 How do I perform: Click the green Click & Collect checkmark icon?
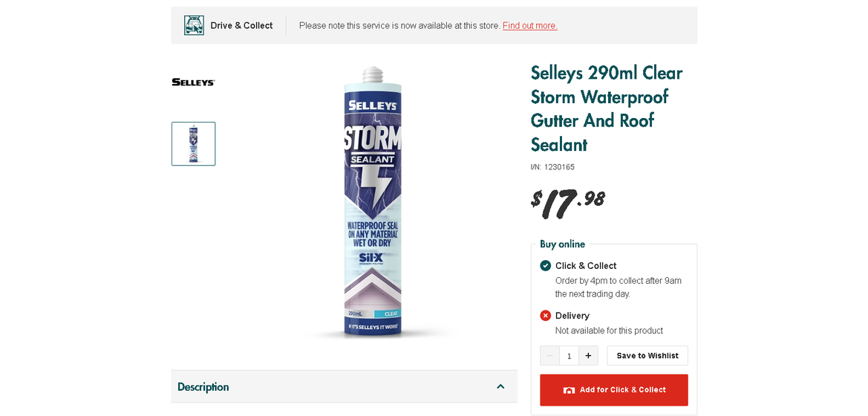click(546, 266)
